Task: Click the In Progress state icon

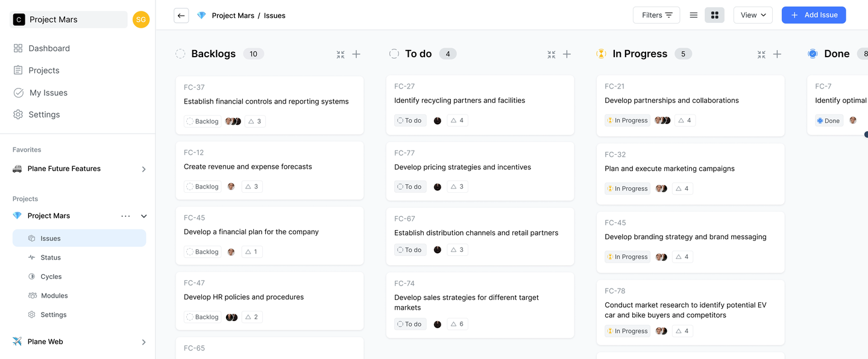Action: (x=601, y=54)
